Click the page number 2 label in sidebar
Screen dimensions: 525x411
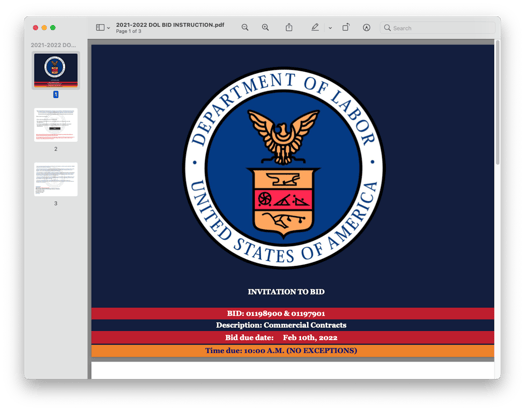[56, 149]
